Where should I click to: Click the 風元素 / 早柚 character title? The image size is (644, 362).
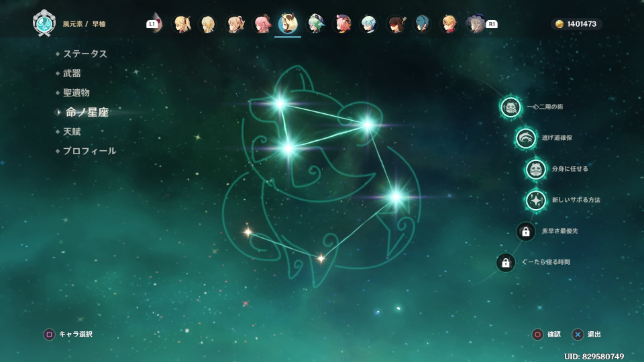(84, 24)
